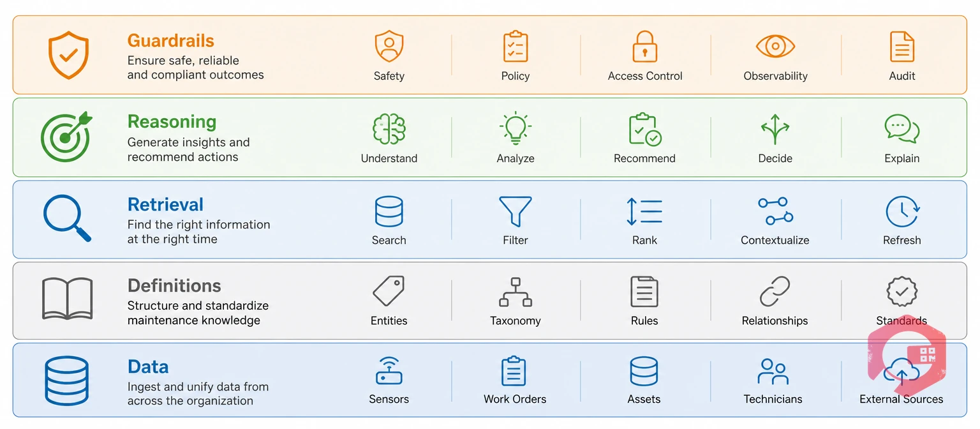Select "Find the right information" description text
Image resolution: width=980 pixels, height=429 pixels.
click(198, 225)
